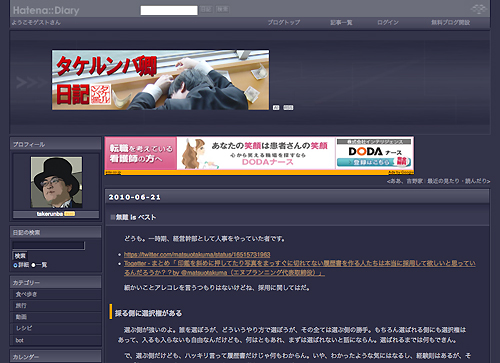Screen dimensions: 500x363
Task: Click the ようこそゲストさん greeting text
Action: [36, 23]
